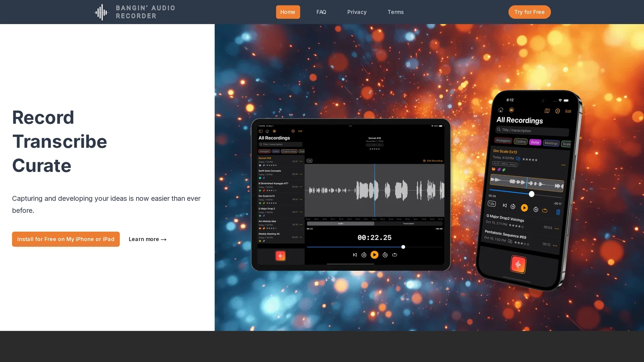Follow the Learn more link
Image resolution: width=644 pixels, height=362 pixels.
click(148, 239)
